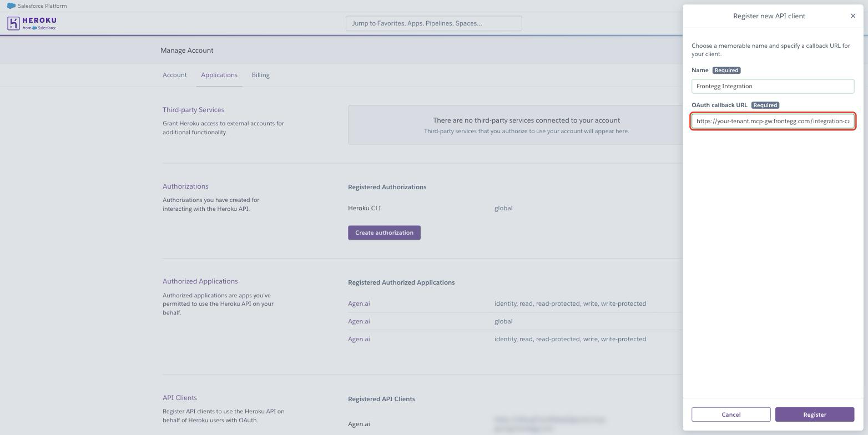This screenshot has width=868, height=435.
Task: Switch to the Billing tab
Action: click(x=260, y=75)
